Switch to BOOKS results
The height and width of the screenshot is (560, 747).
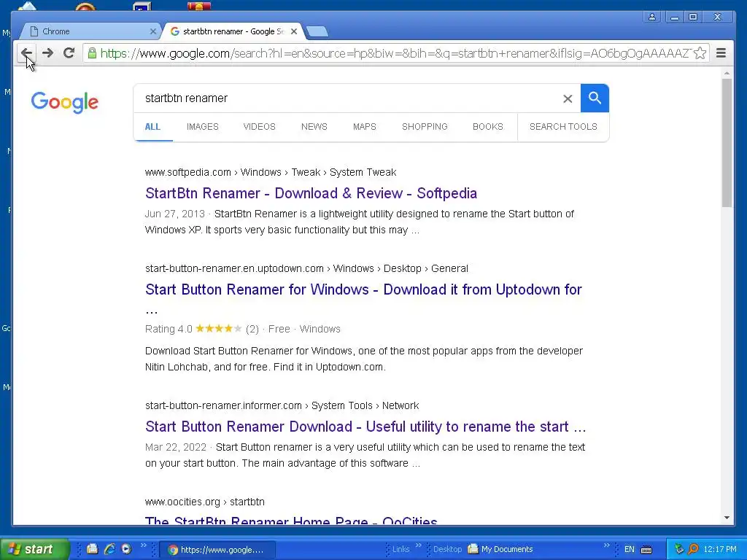point(488,127)
